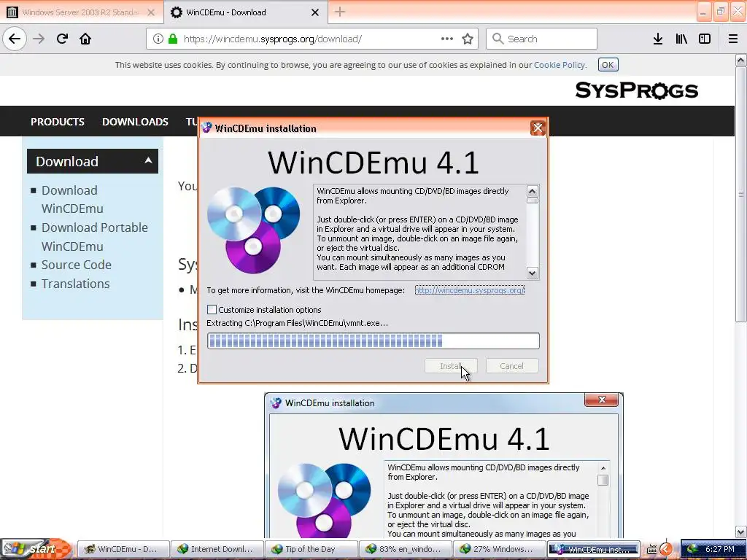Screen dimensions: 747x560
Task: Open the PRODUCTS menu
Action: click(58, 122)
